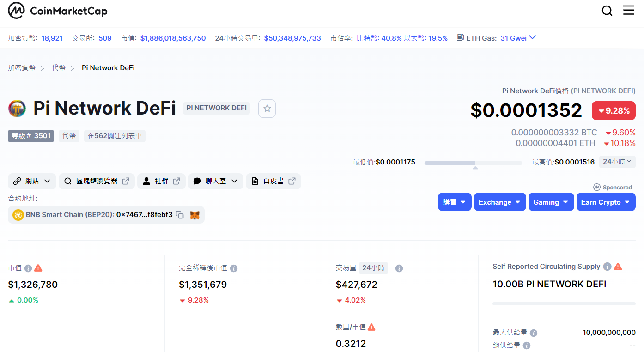Copy the BEP20 contract address
644x352 pixels.
180,215
